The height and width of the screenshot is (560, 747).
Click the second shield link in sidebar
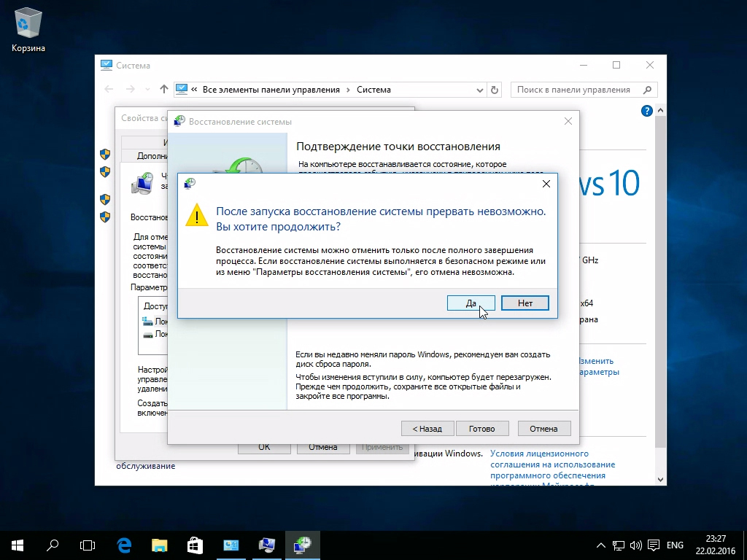(105, 171)
